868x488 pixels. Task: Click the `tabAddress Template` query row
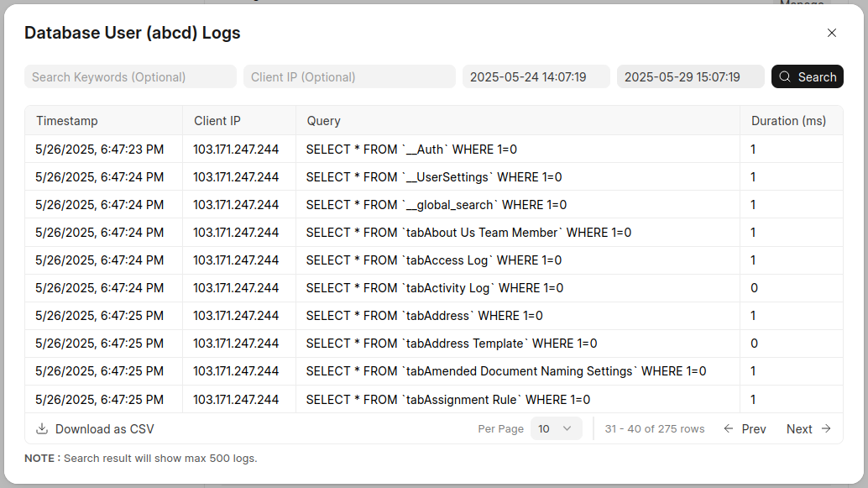(451, 344)
